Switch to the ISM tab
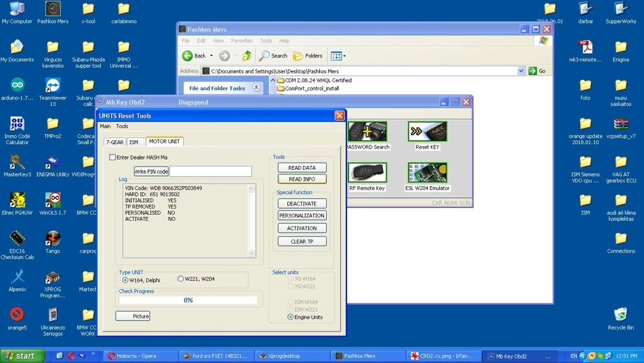Viewport: 644px width, 363px height. [x=134, y=142]
